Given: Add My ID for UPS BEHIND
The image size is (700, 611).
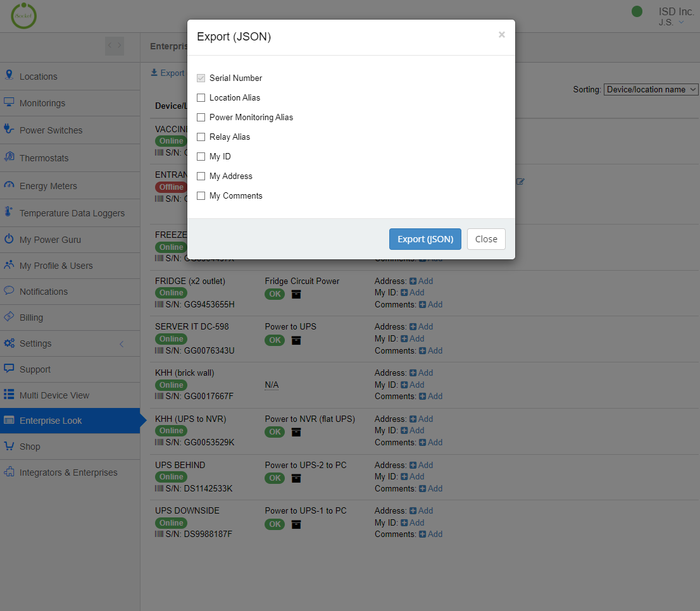Looking at the screenshot, I should (413, 476).
